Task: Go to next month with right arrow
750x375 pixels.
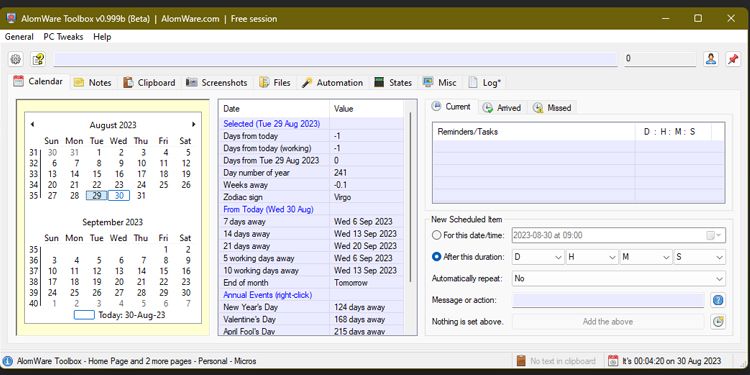Action: [x=194, y=124]
